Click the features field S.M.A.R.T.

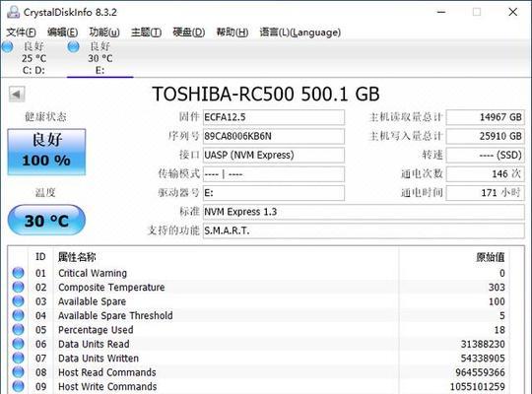coord(364,230)
